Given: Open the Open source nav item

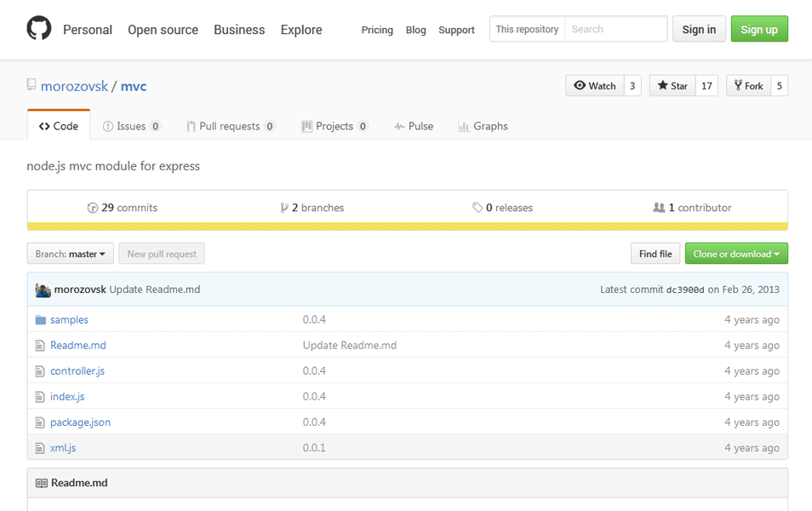Looking at the screenshot, I should (163, 30).
